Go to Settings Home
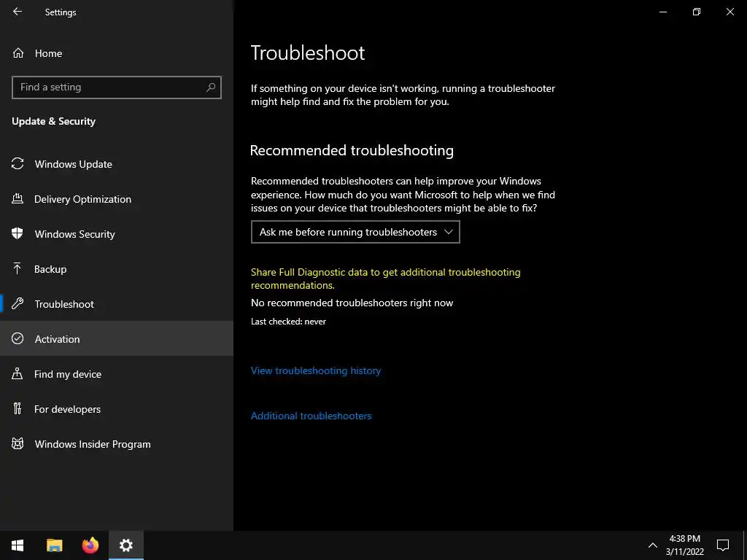Screen dimensions: 747x560 pos(117,53)
